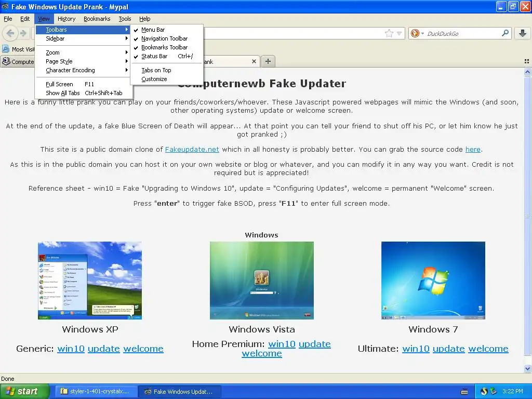Click the keyboard icon in taskbar
Viewport: 532px width, 399px height.
pyautogui.click(x=464, y=392)
